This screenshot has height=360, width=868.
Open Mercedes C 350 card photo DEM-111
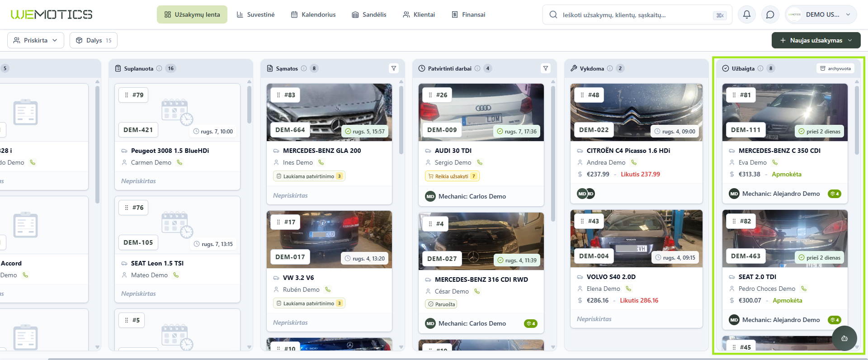coord(785,112)
